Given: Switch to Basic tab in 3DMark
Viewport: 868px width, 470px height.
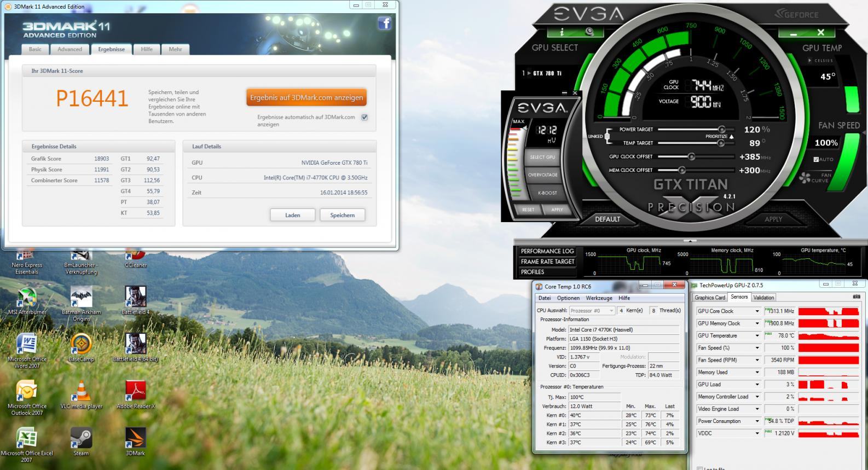Looking at the screenshot, I should point(35,49).
